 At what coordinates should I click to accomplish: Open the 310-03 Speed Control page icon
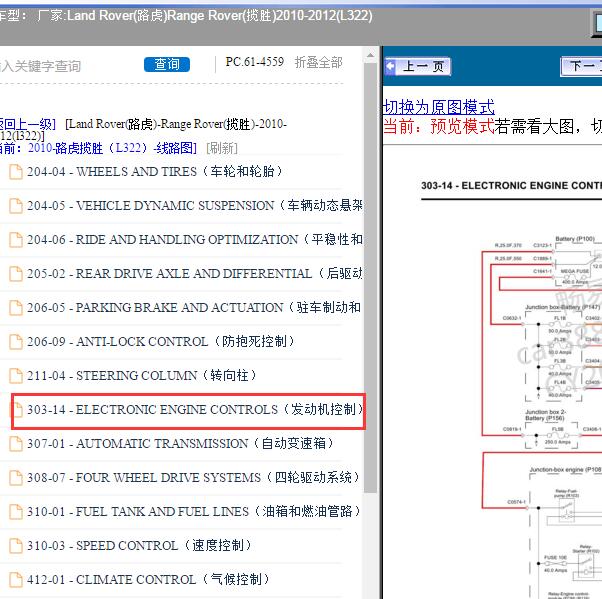(16, 546)
